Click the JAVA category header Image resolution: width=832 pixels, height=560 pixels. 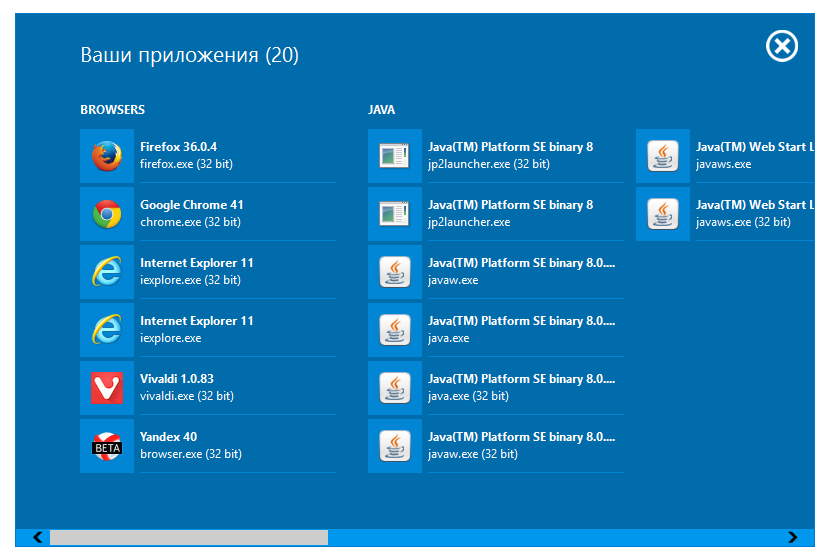click(x=381, y=110)
